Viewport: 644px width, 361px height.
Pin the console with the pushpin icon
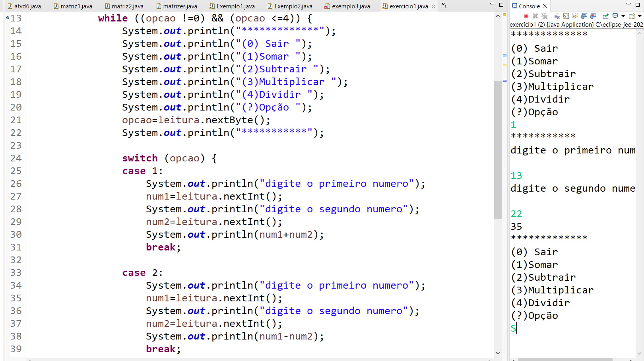606,16
